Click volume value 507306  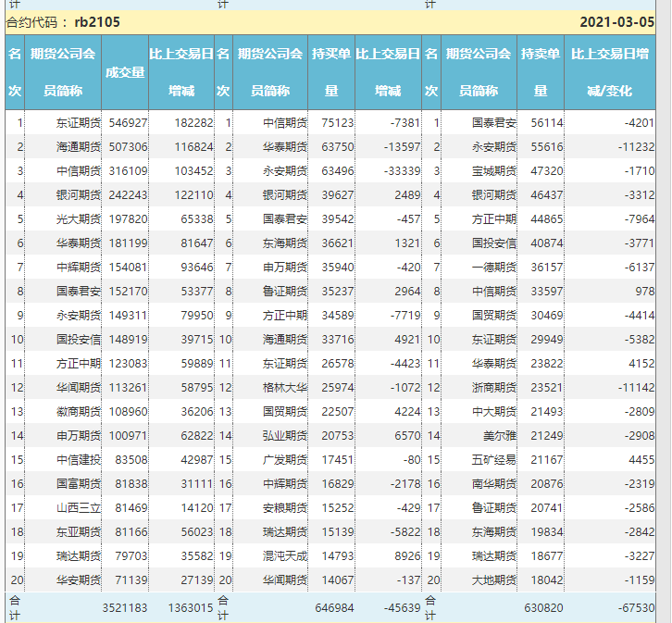point(128,147)
